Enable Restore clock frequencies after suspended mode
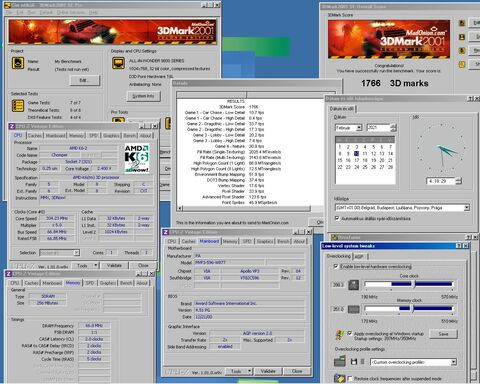Image resolution: width=480 pixels, height=384 pixels. (350, 378)
